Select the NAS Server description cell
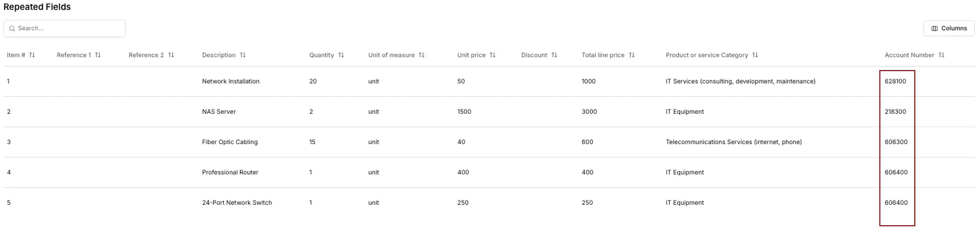 [219, 111]
